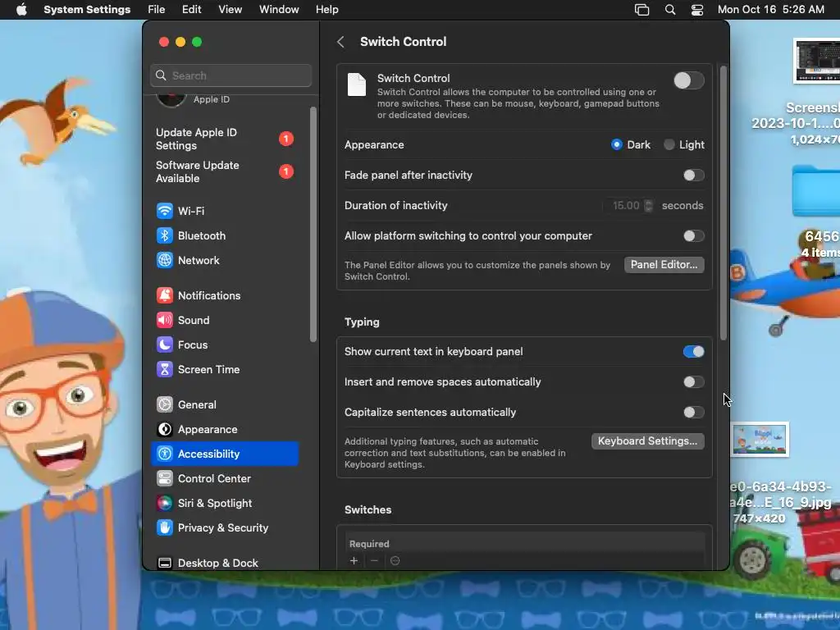Toggle Fade panel after inactivity
The image size is (840, 630).
point(693,176)
